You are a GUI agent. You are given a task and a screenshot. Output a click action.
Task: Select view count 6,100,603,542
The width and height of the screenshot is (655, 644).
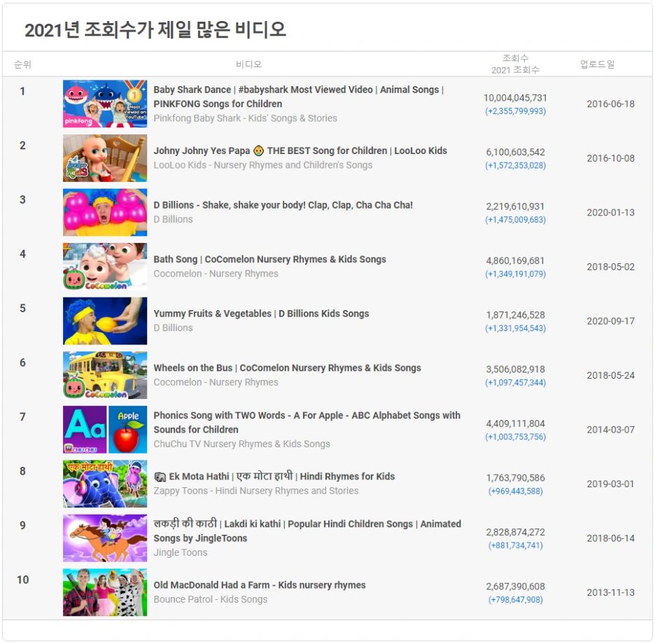tap(515, 152)
